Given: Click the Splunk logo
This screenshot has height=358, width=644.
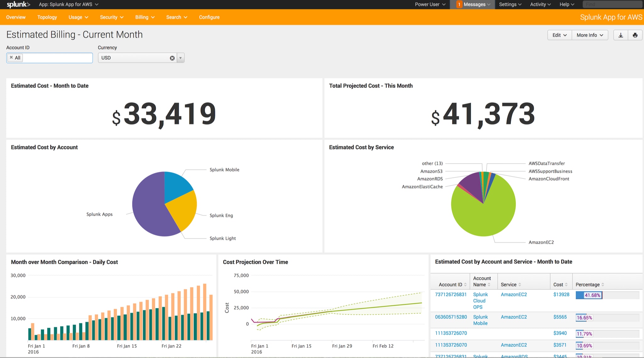Looking at the screenshot, I should tap(19, 4).
